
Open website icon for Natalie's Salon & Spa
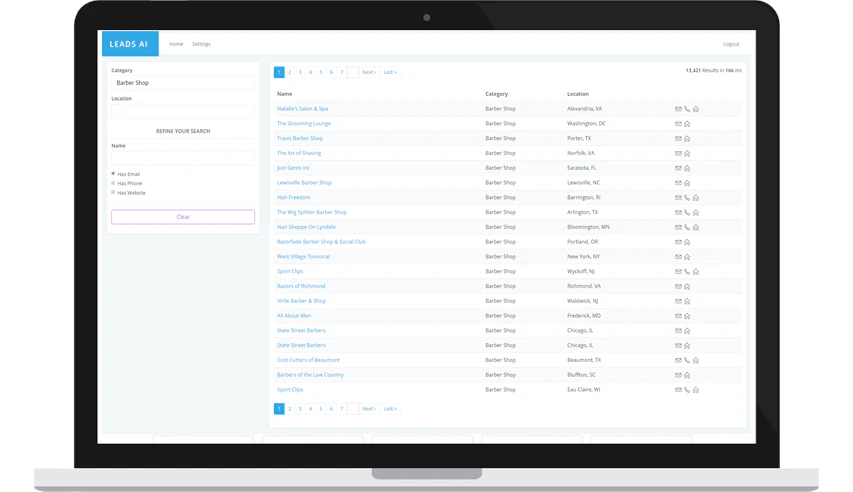pos(696,109)
